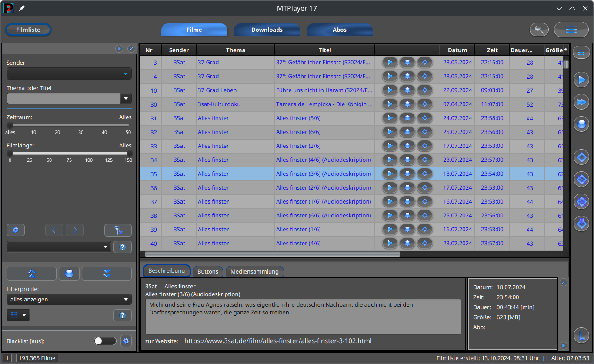Toggle the Filmliste button
The image size is (594, 364).
(x=28, y=30)
